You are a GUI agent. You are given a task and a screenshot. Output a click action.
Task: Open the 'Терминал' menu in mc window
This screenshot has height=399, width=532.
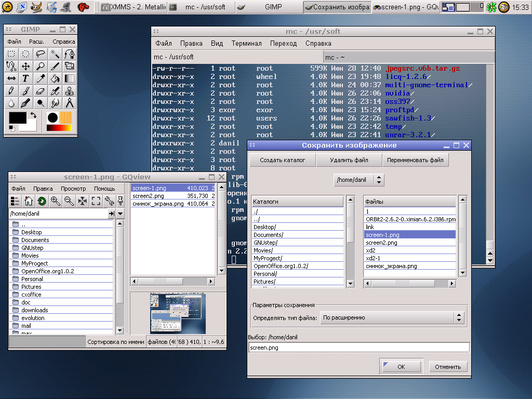click(246, 44)
